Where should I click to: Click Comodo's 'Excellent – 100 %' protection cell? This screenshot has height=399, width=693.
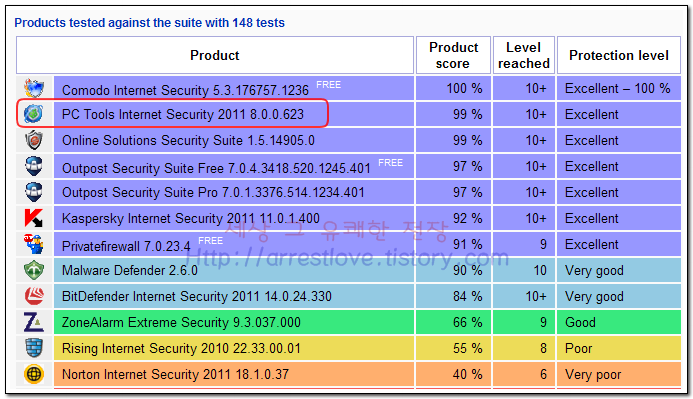[x=619, y=88]
